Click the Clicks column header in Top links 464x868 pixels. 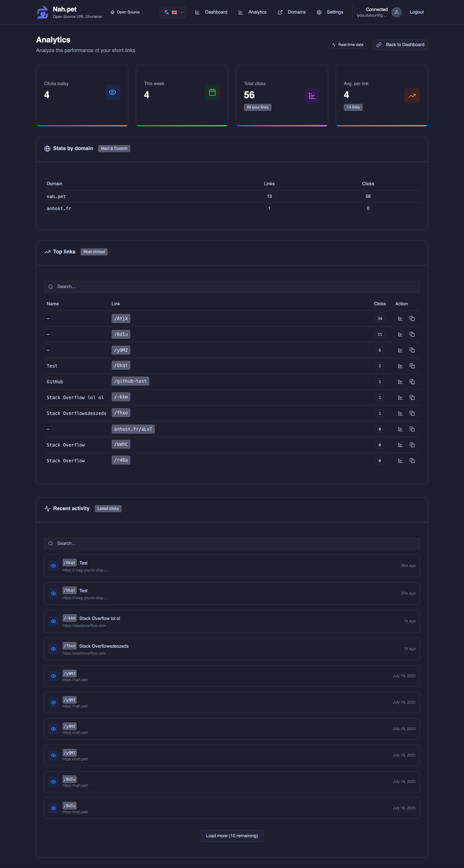click(380, 304)
